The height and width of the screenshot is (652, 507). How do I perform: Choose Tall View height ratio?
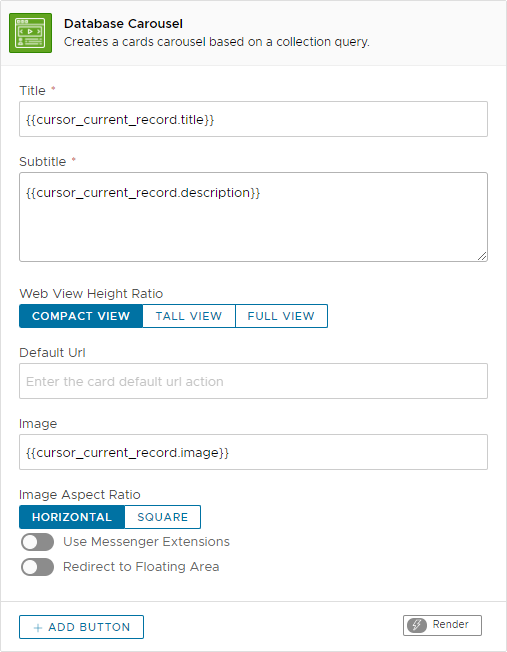tap(189, 316)
